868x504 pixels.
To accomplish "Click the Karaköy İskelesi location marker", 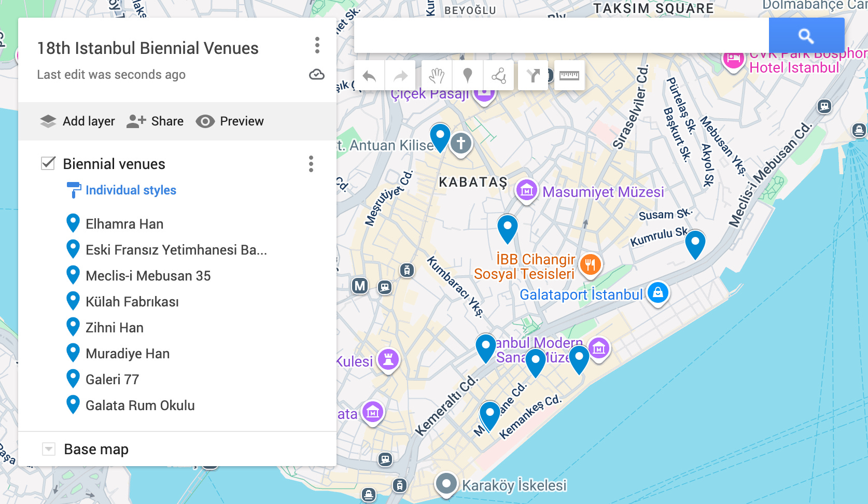I will pos(446,484).
